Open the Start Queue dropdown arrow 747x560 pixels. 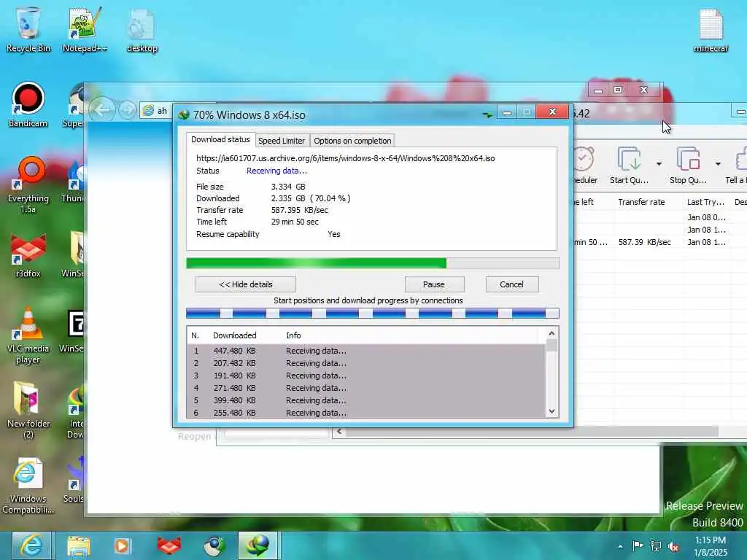(x=659, y=164)
